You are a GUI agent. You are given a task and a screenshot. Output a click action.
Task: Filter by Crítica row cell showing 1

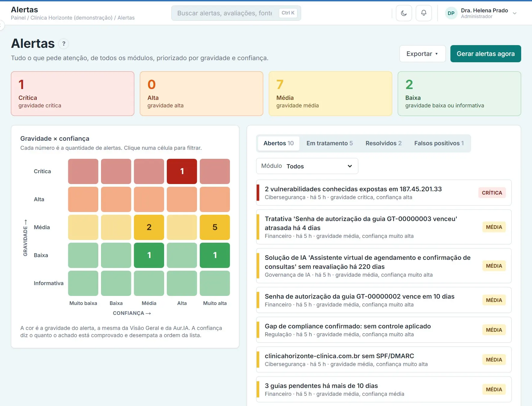(182, 171)
